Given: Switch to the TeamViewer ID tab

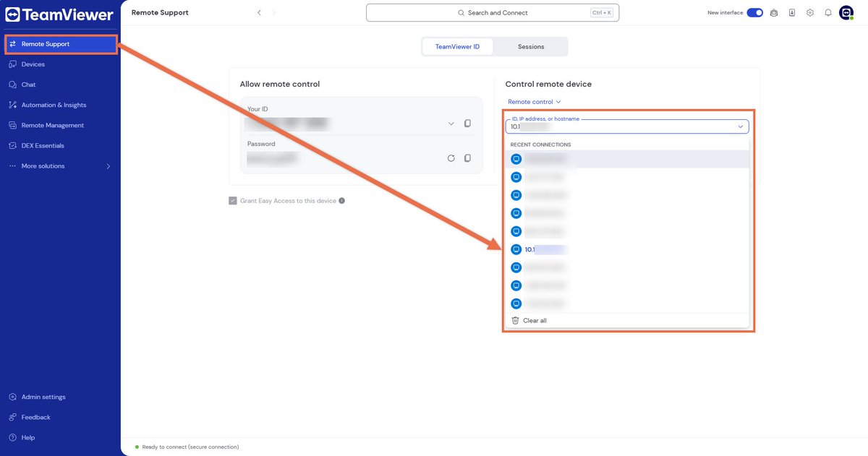Looking at the screenshot, I should point(457,46).
